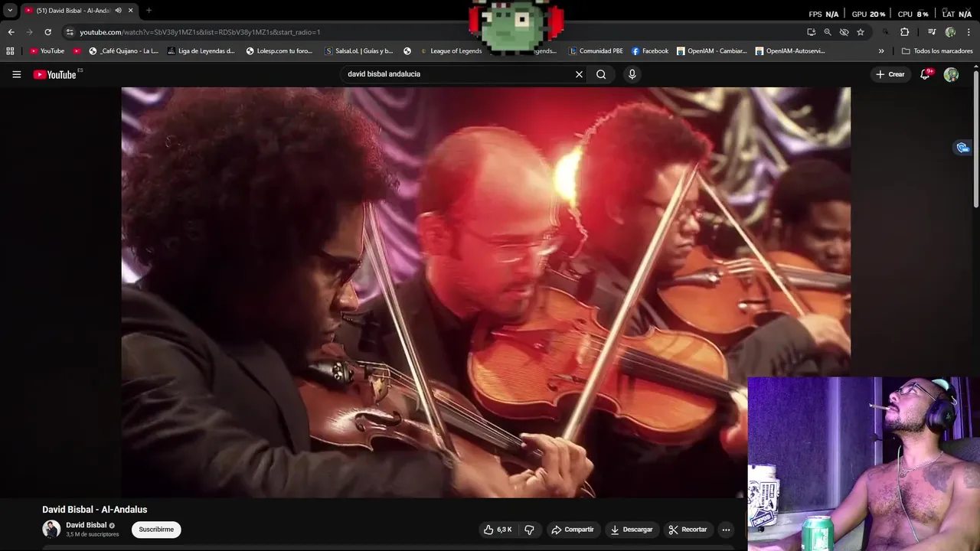Run search with the magnifier button
Viewport: 980px width, 551px height.
click(601, 74)
